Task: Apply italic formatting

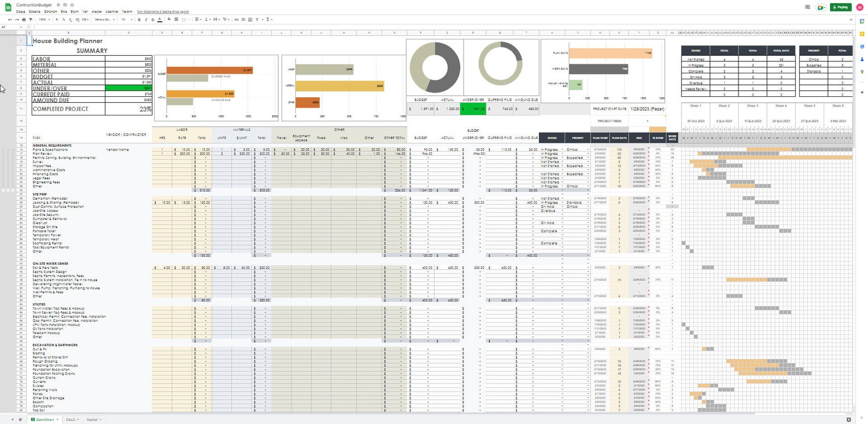Action: click(146, 20)
